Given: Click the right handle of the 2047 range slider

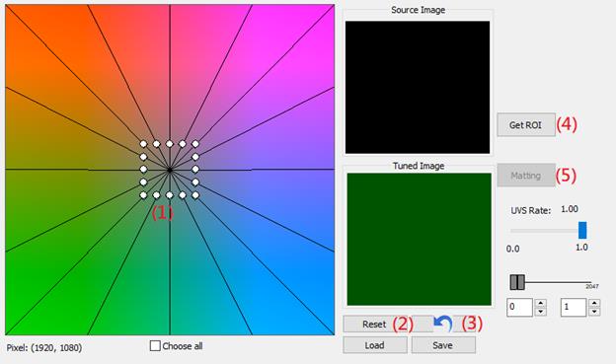Looking at the screenshot, I should click(x=521, y=282).
